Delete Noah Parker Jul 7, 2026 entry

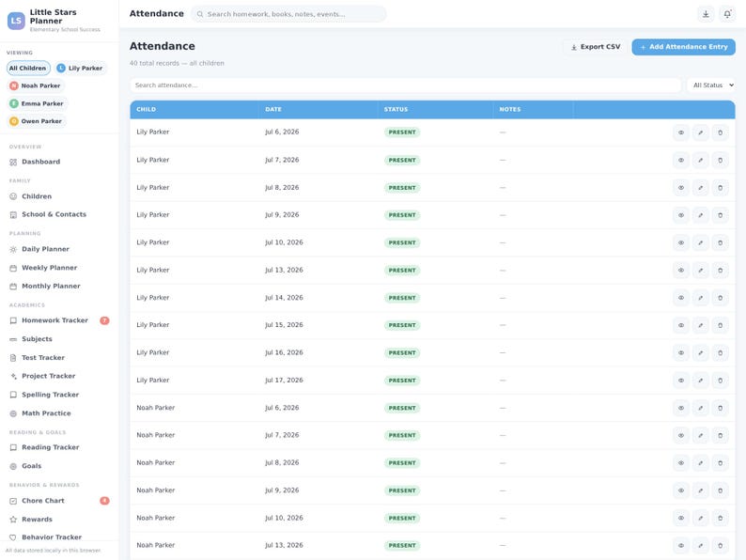coord(720,435)
